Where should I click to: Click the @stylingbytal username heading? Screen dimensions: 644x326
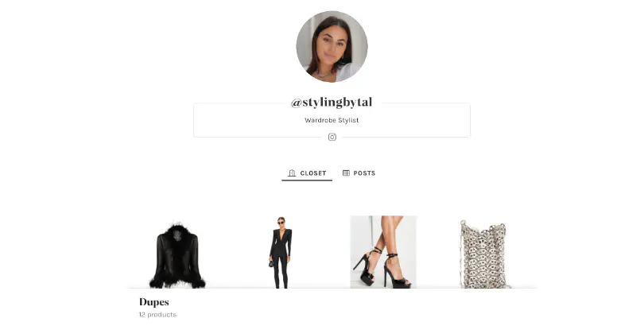click(x=332, y=103)
